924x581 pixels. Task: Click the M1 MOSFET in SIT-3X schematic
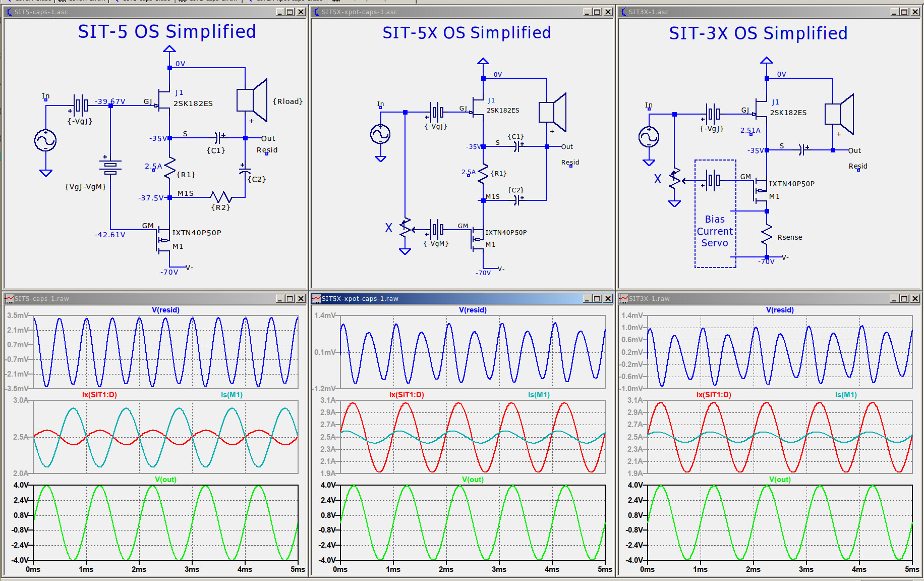(761, 190)
